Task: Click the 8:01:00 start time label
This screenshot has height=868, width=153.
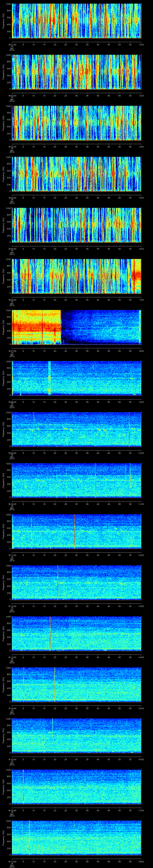Action: 12,44
